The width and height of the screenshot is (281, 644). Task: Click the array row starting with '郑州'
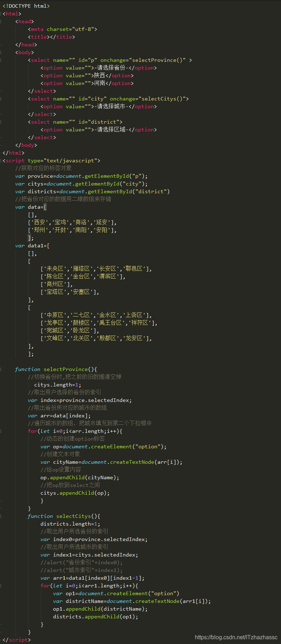72,230
